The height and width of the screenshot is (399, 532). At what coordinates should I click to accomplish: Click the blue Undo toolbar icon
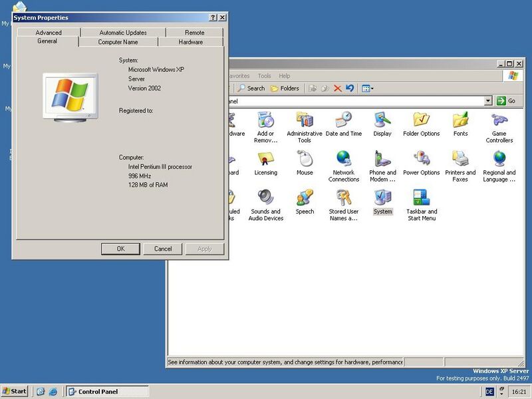click(350, 88)
